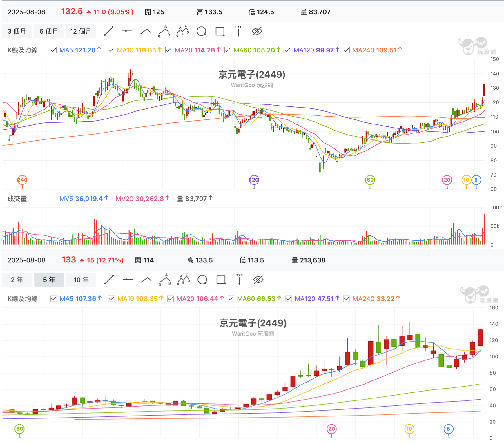The height and width of the screenshot is (444, 504).
Task: Toggle drawings visibility eye icon in bottom chart
Action: pyautogui.click(x=258, y=280)
